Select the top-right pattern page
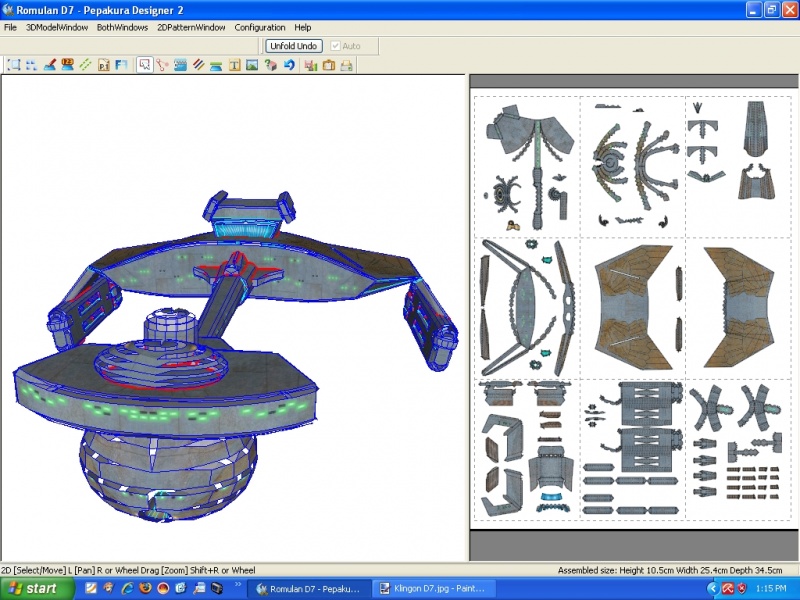The width and height of the screenshot is (800, 600). click(738, 167)
